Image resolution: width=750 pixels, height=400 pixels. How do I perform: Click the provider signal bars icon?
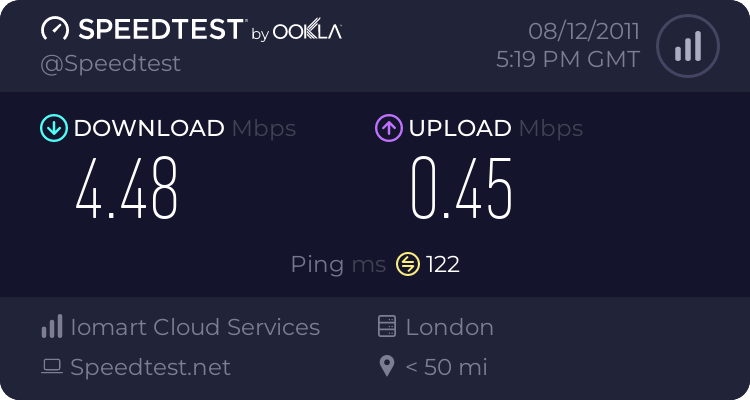51,327
